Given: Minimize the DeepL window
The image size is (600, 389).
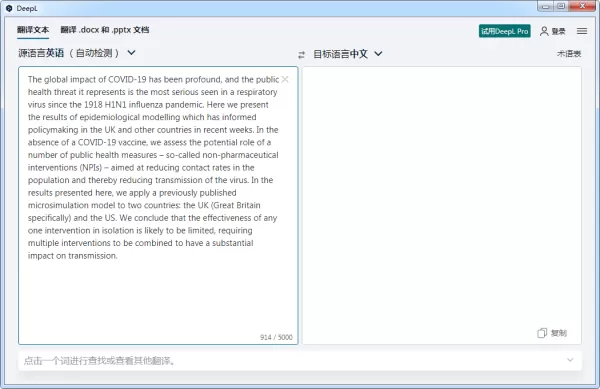Looking at the screenshot, I should (x=545, y=6).
